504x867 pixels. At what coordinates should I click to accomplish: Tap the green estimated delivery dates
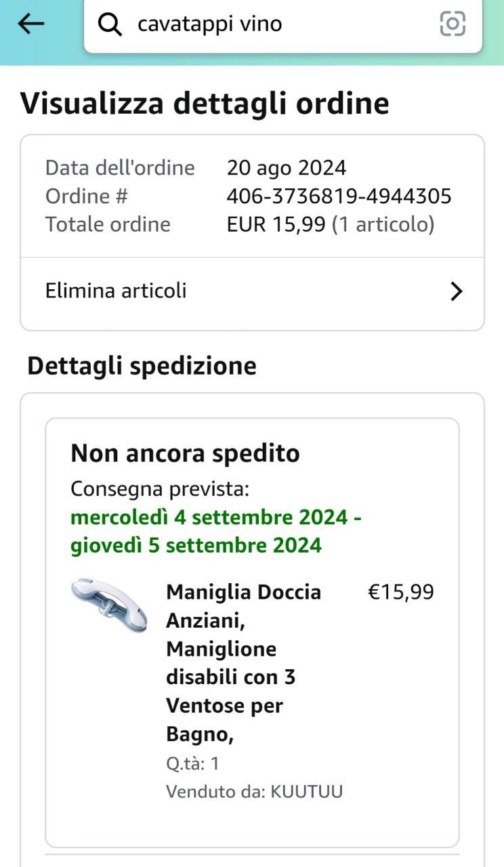coord(215,531)
